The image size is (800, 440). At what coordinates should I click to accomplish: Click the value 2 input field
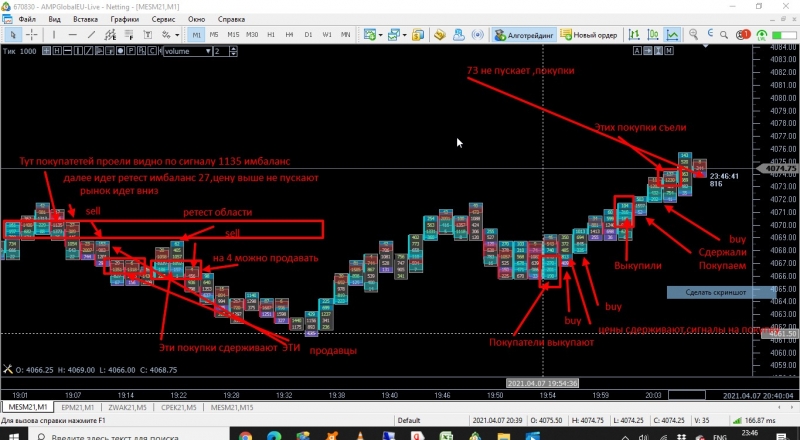click(221, 51)
